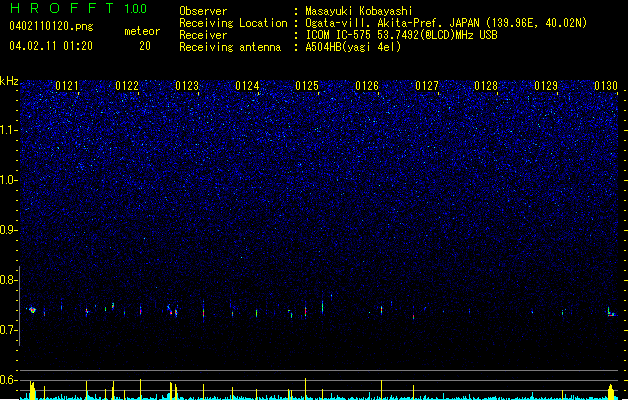Click the 0.7 frequency axis label
629x400 pixels.
9,330
